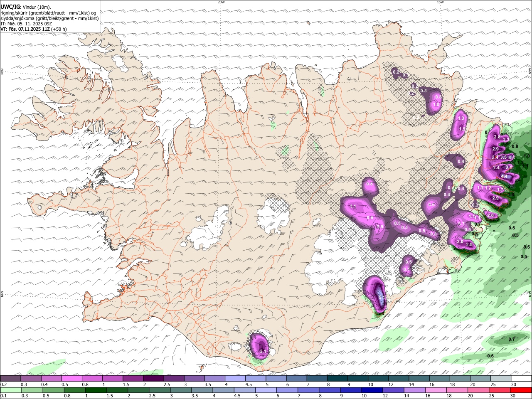Select the lilac 14–16 rain legend swatch
This screenshot has height=399, width=532.
point(414,390)
